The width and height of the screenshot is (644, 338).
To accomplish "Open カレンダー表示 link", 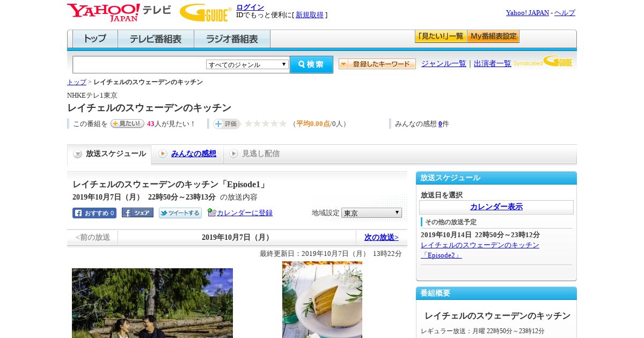I will tap(496, 207).
